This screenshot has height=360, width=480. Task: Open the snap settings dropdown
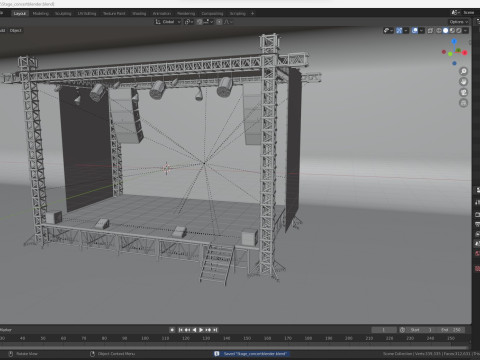point(208,22)
